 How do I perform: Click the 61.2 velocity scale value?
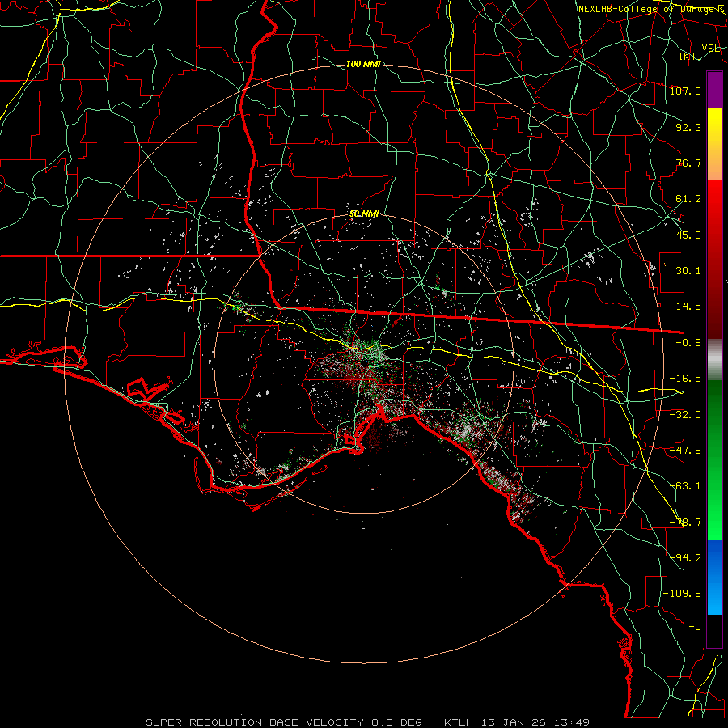point(688,199)
